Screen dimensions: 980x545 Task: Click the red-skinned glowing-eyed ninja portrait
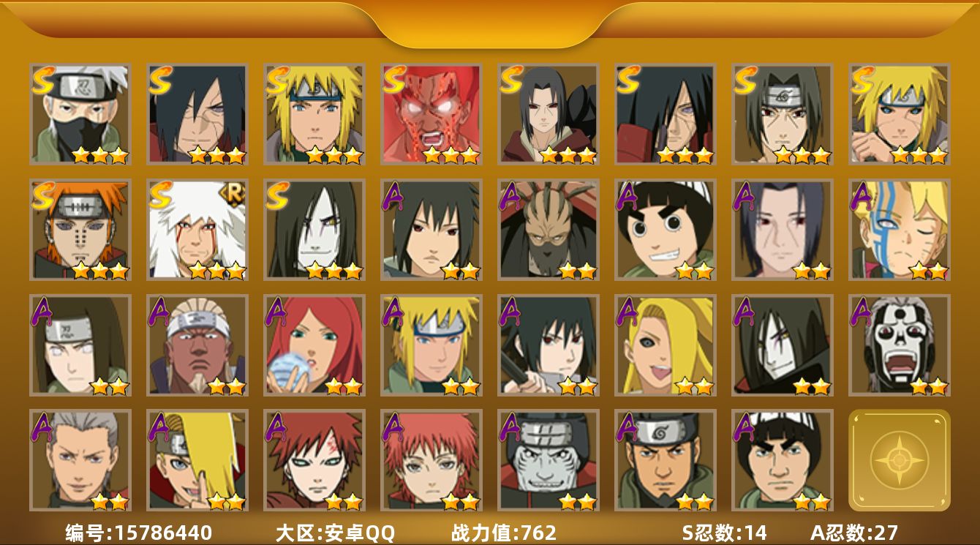pyautogui.click(x=431, y=114)
